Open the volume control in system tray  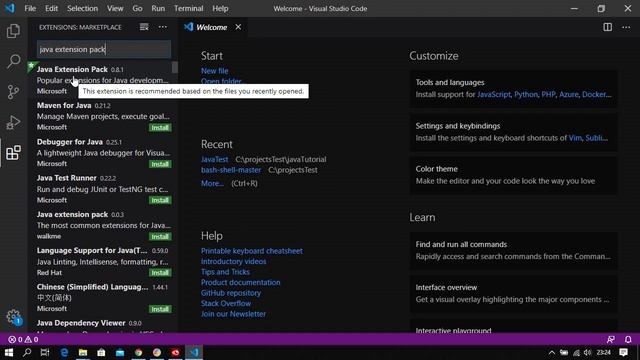click(x=587, y=352)
